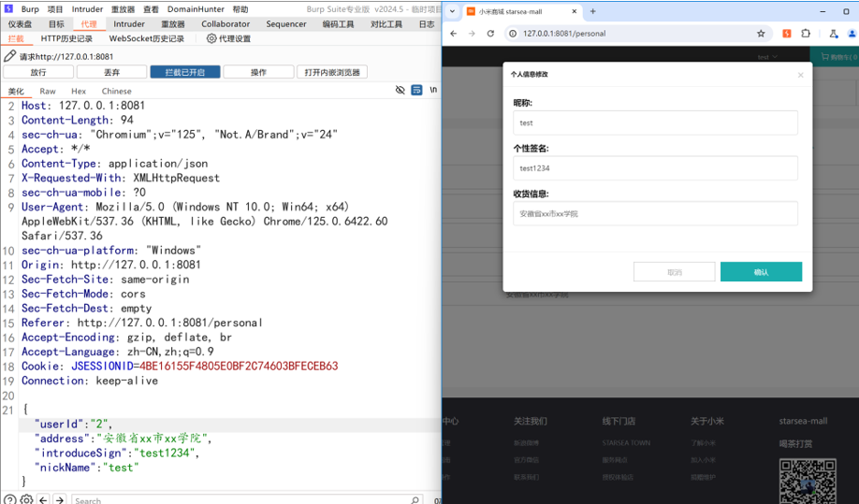Bookmark the page with star icon
The image size is (859, 504).
[x=761, y=34]
